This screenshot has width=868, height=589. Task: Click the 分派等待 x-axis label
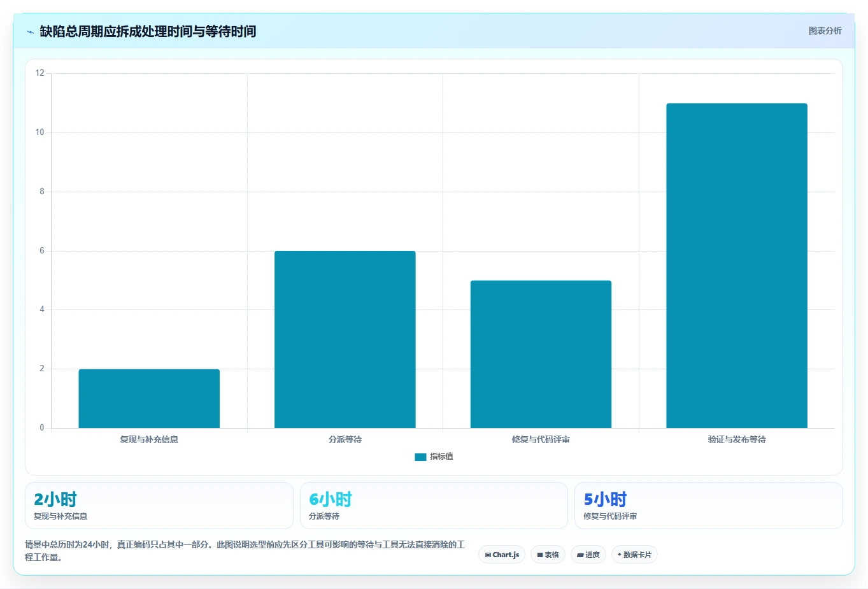pos(345,439)
